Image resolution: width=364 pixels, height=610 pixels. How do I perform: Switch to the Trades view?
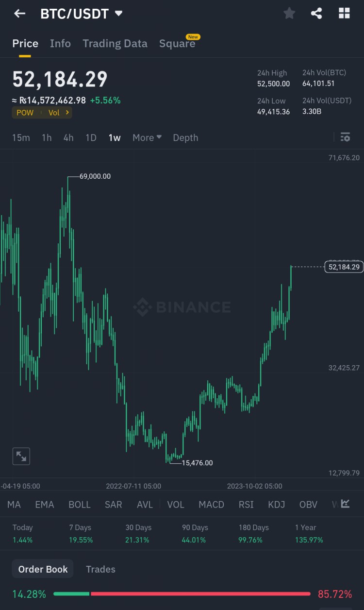(x=100, y=569)
